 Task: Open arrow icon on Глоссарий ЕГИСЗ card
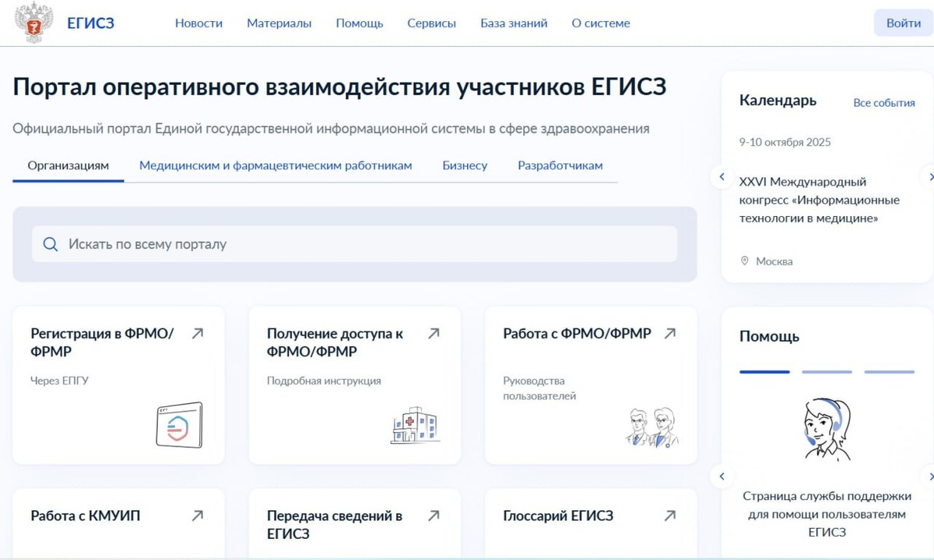click(x=669, y=515)
